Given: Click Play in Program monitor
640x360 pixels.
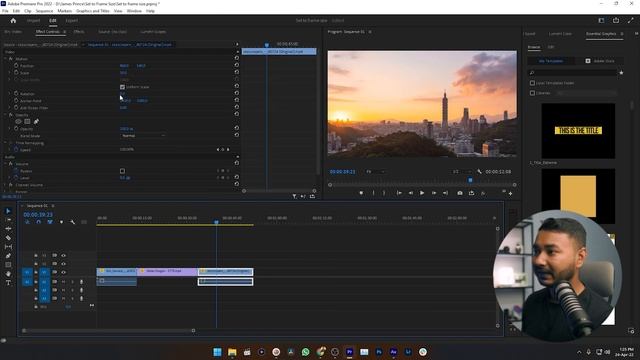Looking at the screenshot, I should (422, 193).
